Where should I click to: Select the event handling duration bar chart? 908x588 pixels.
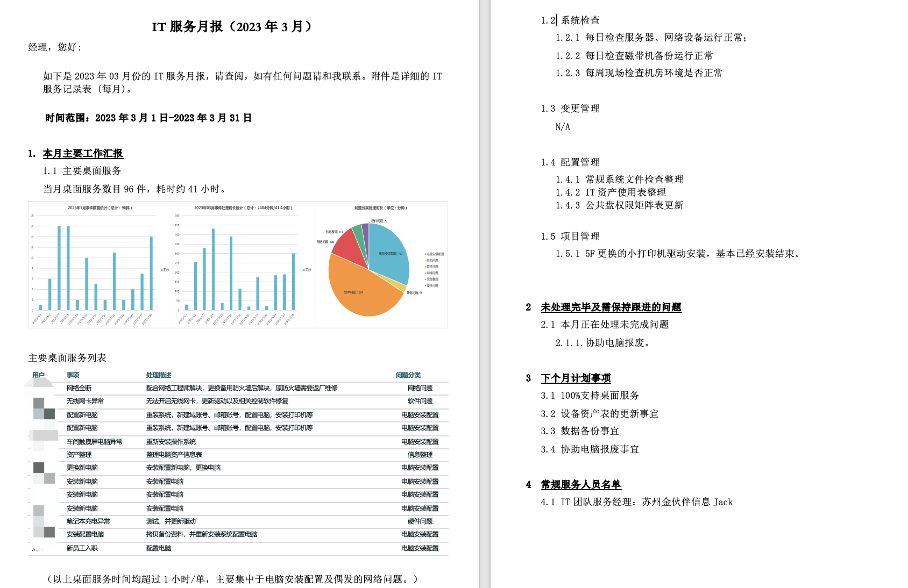[244, 264]
